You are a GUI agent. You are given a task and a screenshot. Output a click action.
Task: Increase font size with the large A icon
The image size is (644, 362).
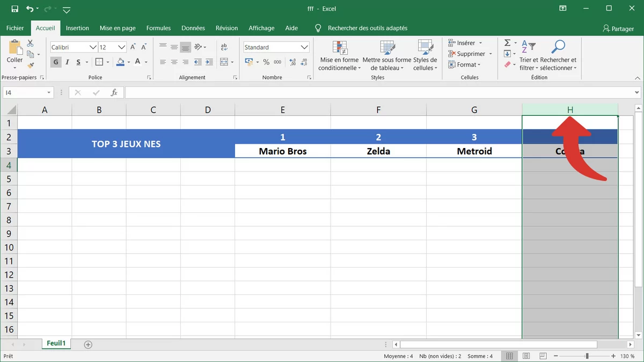tap(133, 47)
